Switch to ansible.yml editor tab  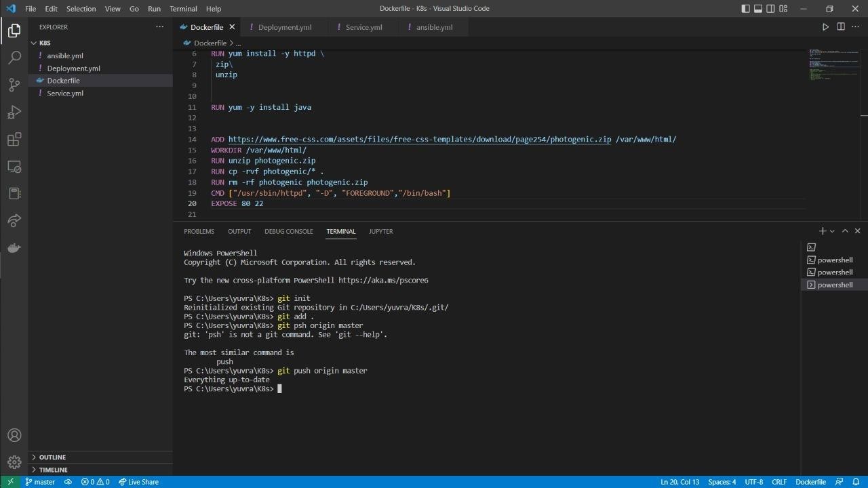[x=434, y=27]
